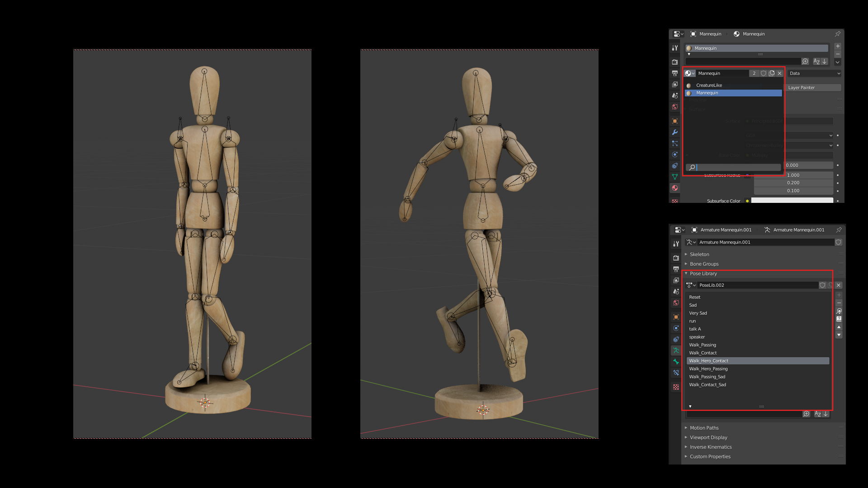Select the Object Data armature tab
Viewport: 868px width, 488px height.
(x=676, y=350)
